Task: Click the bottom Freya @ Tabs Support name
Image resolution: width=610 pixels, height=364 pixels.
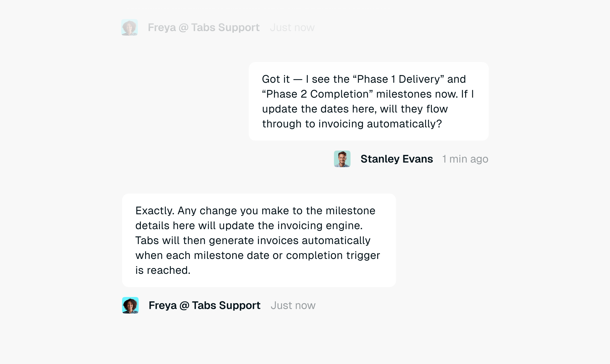Action: [204, 306]
